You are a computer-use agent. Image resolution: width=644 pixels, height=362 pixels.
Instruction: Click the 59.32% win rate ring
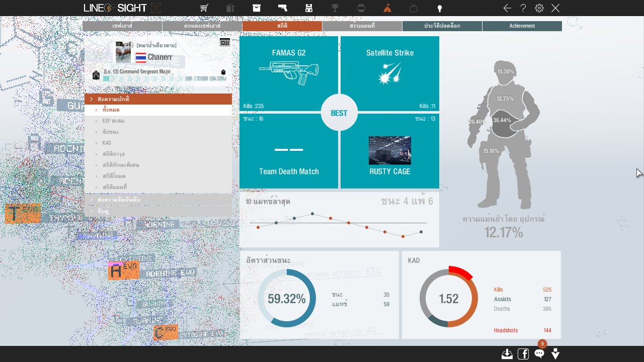(287, 299)
